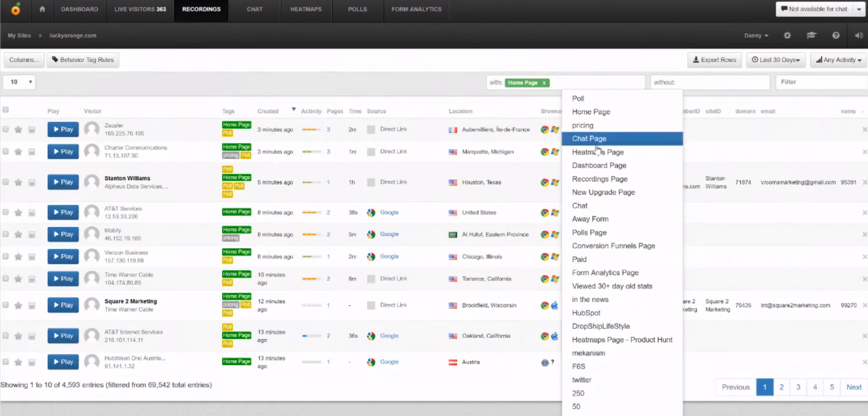Check the Verizon Business row checkbox
The height and width of the screenshot is (416, 868).
5,256
